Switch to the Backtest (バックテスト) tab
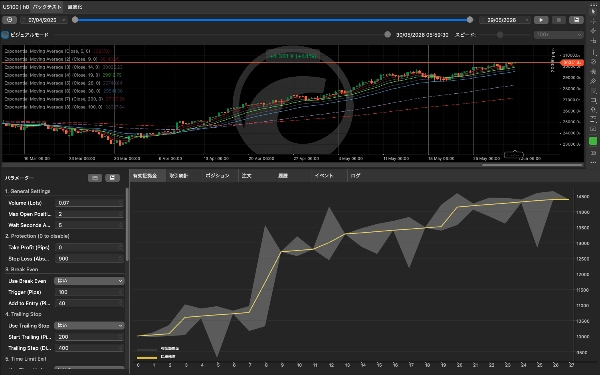The image size is (600, 375). [47, 7]
